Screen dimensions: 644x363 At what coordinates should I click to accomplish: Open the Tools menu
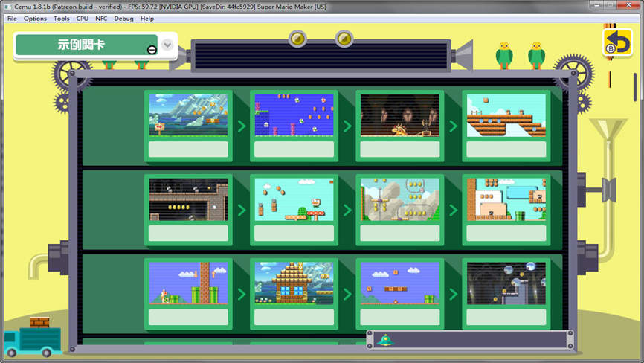pos(61,19)
